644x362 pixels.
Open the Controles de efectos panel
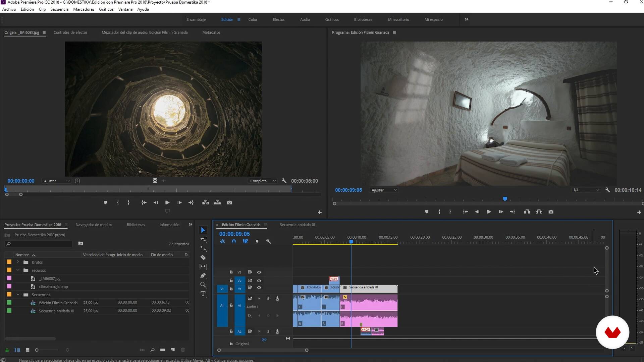point(70,33)
